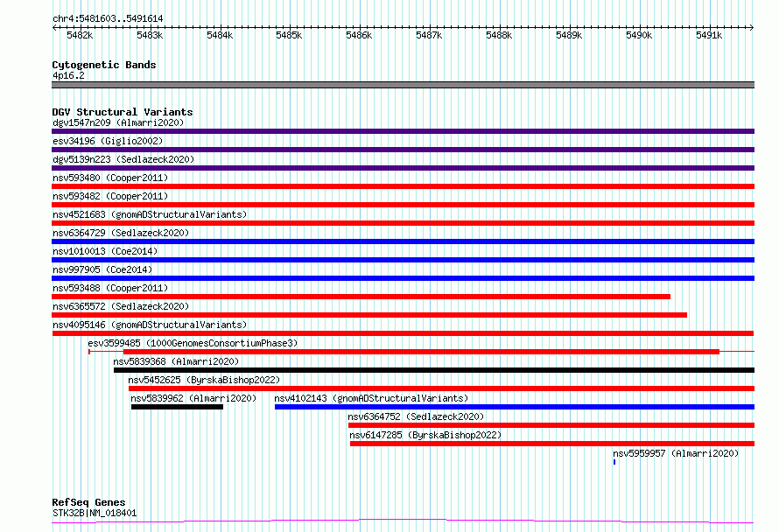Click the 5490k ruler tick label
The image size is (779, 532).
(639, 35)
